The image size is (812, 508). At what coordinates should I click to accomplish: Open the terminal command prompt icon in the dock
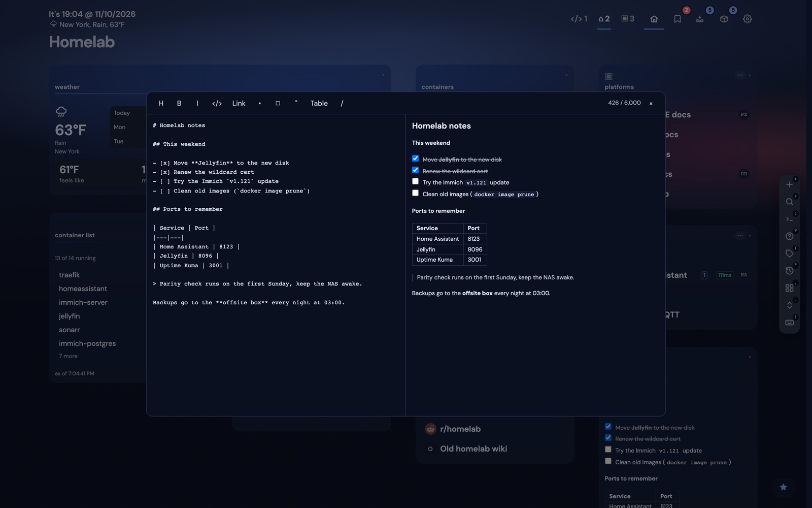click(790, 219)
